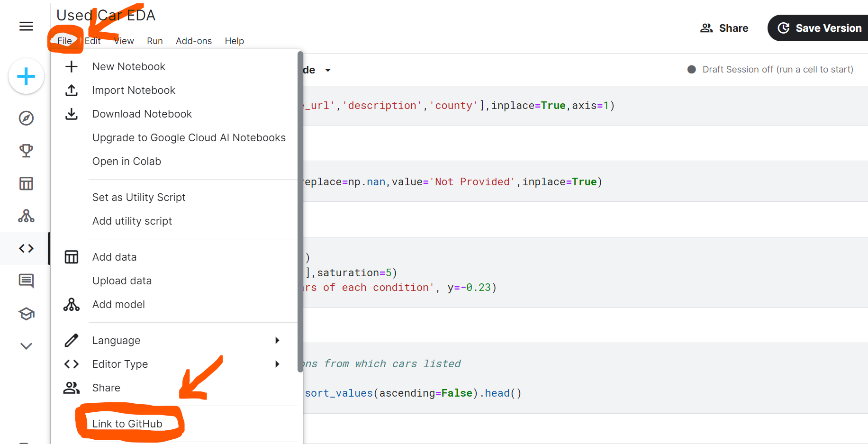Open the Models icon in sidebar

click(26, 216)
